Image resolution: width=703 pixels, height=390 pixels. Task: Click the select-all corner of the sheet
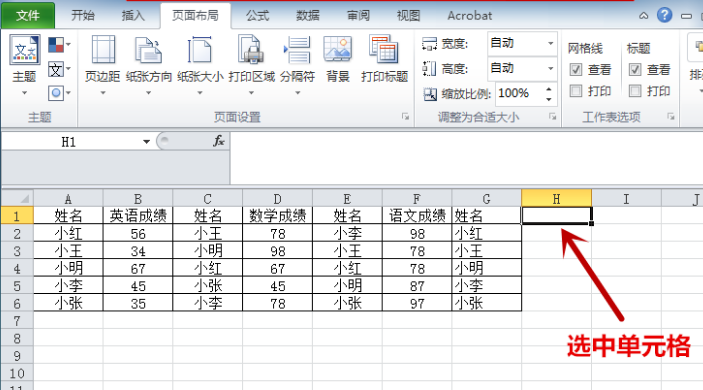[17, 198]
